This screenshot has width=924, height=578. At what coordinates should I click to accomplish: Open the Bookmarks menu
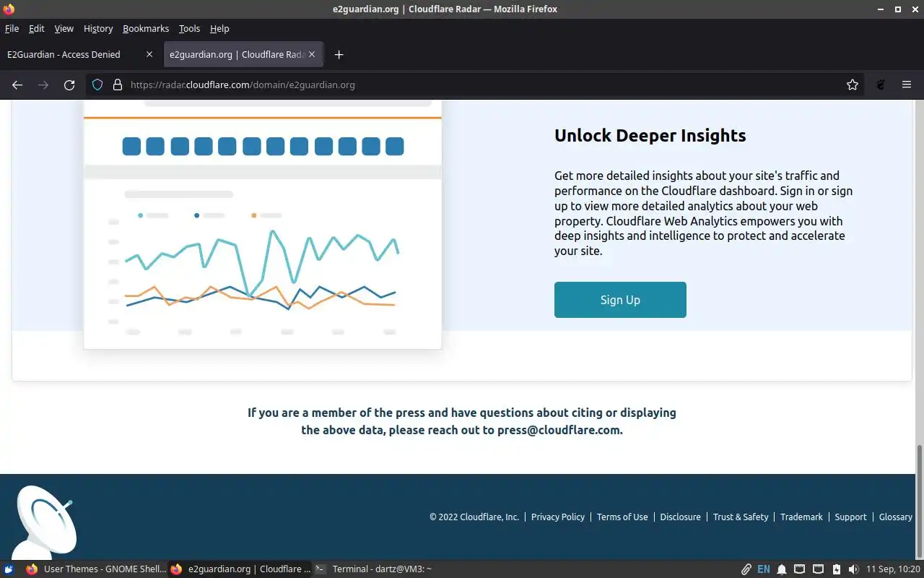click(x=146, y=29)
